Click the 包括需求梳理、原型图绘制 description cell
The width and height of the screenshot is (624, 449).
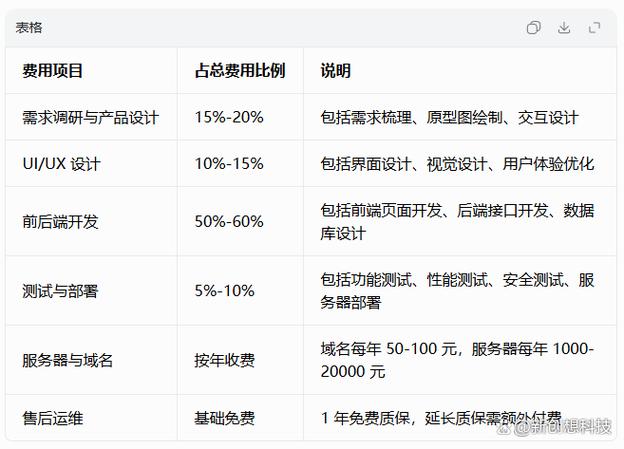(460, 117)
